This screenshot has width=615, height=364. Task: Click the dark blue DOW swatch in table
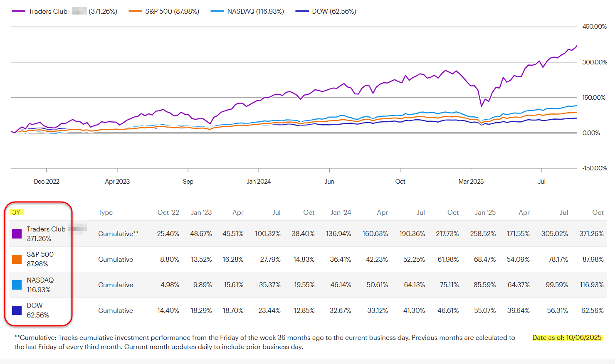click(17, 310)
